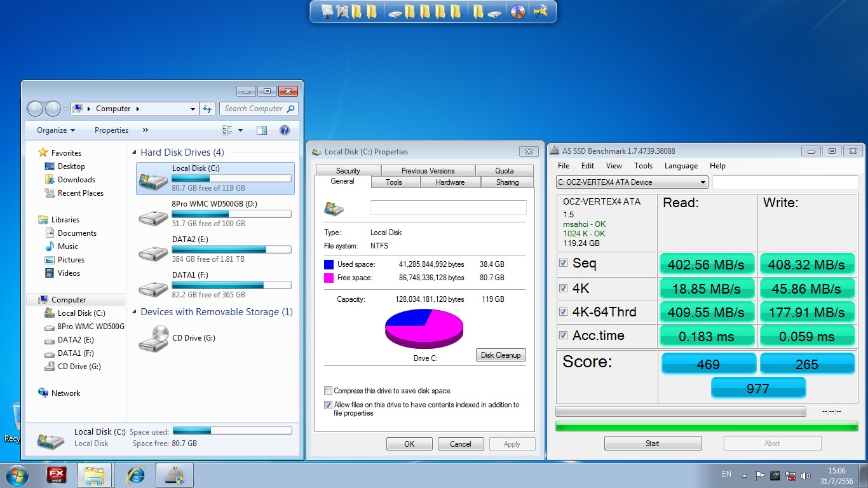Image resolution: width=868 pixels, height=488 pixels.
Task: Click the Network icon in the navigation pane
Action: [x=43, y=393]
